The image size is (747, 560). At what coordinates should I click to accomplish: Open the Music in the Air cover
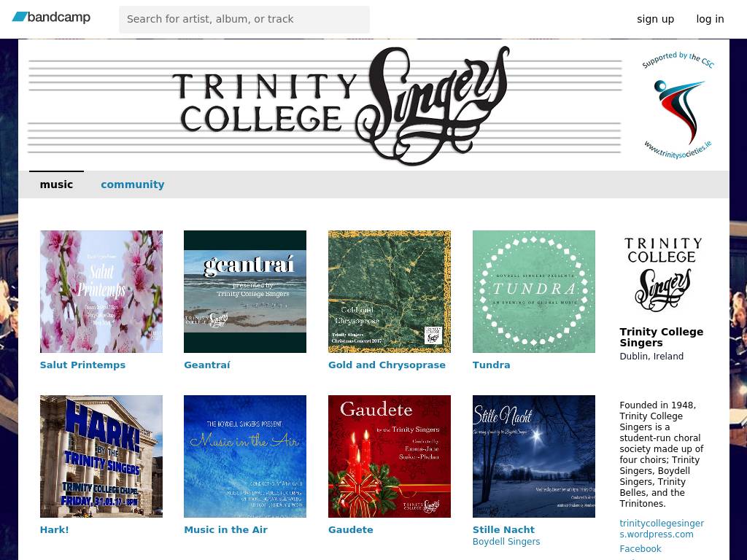point(245,456)
